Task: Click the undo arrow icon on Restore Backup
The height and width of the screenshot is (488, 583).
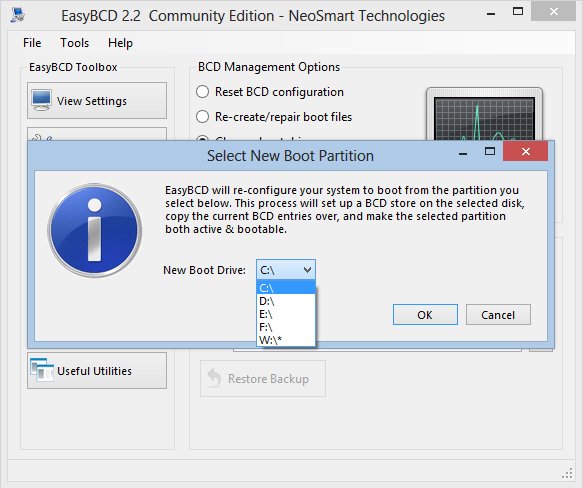Action: click(x=215, y=378)
